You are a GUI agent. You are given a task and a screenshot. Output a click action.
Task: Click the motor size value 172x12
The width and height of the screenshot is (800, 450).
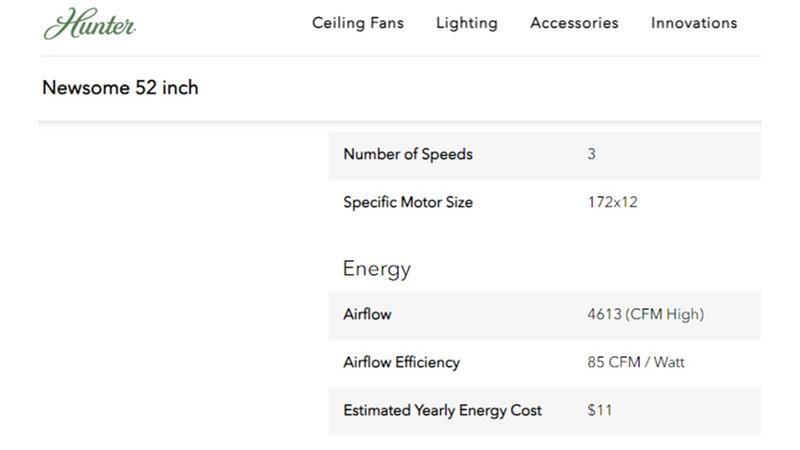612,202
